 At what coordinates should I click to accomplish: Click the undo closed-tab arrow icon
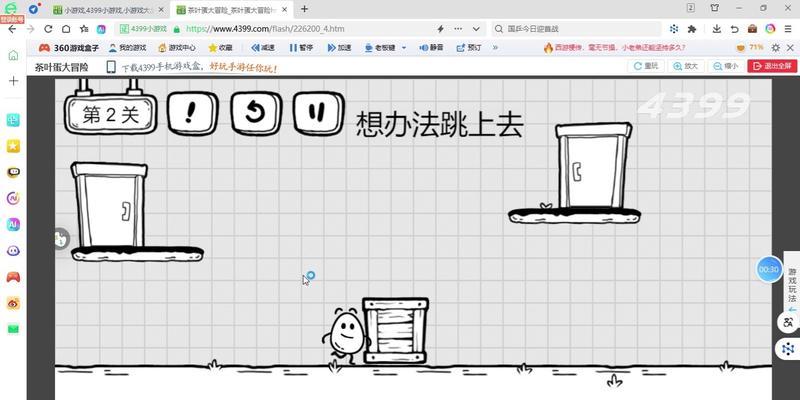pyautogui.click(x=734, y=29)
